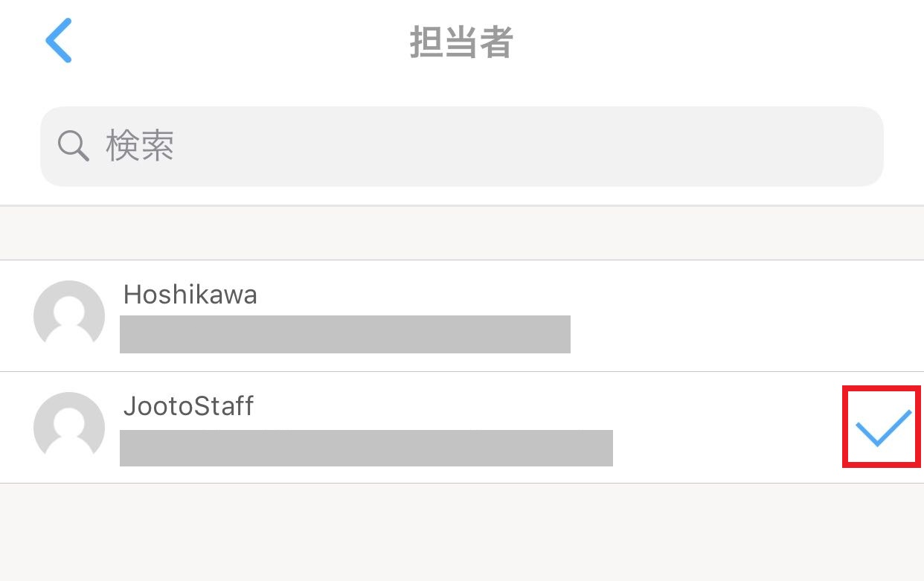Click the magnifying glass search icon
This screenshot has height=581, width=924.
(73, 146)
